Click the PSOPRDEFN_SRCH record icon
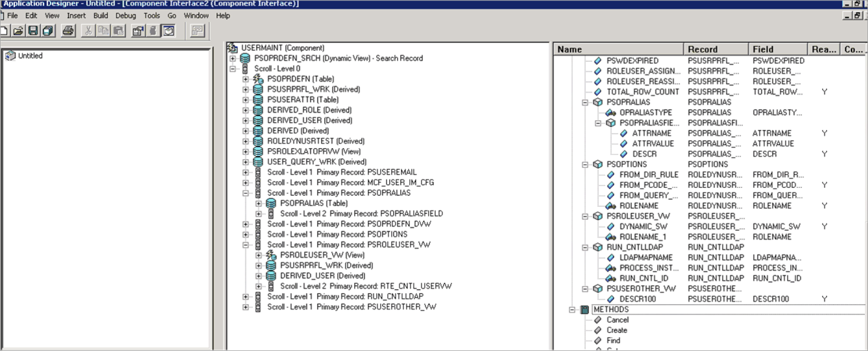Viewport: 868px width, 351px height. pyautogui.click(x=245, y=58)
